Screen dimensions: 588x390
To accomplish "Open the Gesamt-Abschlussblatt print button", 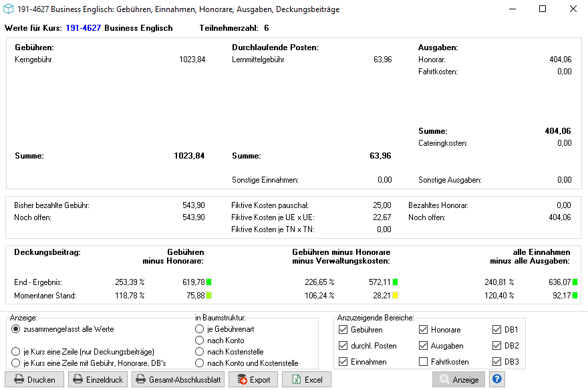I will click(178, 379).
